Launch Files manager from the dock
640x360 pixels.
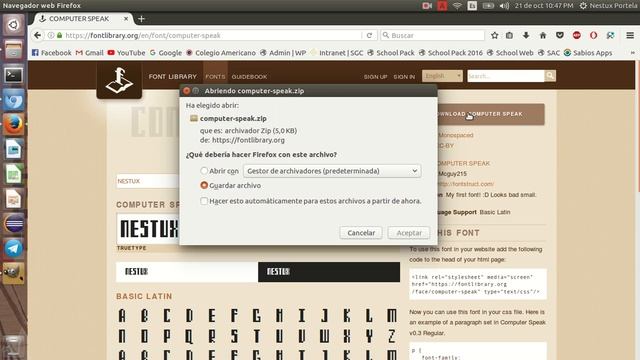click(13, 50)
